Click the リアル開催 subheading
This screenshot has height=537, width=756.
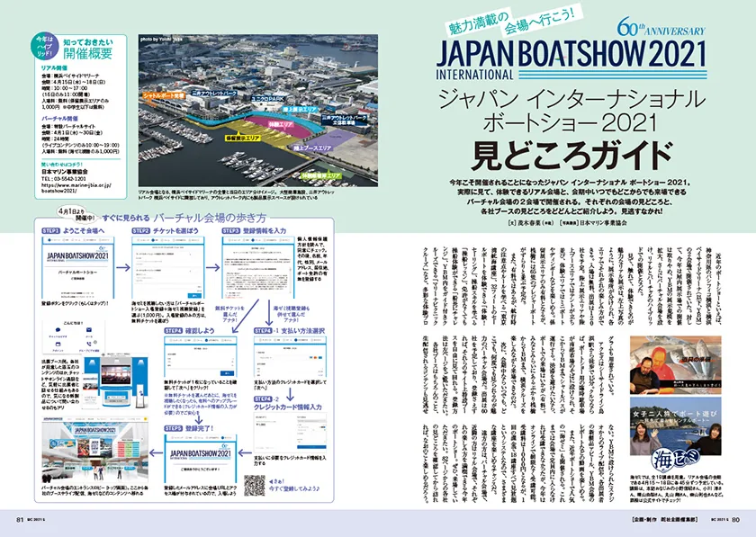pyautogui.click(x=55, y=68)
